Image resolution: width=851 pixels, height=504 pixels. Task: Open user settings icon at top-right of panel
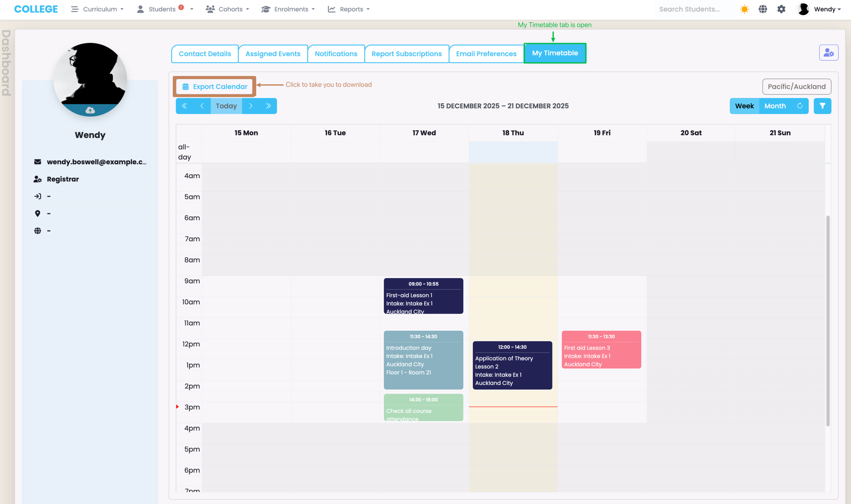[x=828, y=53]
